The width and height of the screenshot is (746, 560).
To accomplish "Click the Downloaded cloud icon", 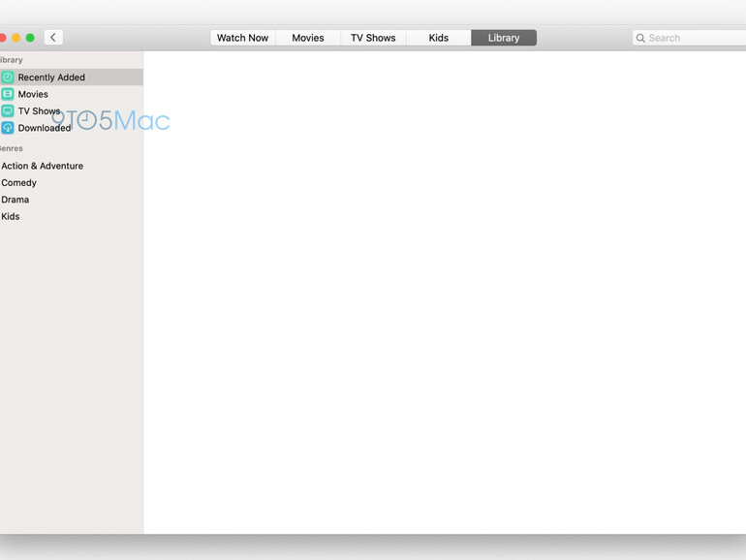I will click(x=8, y=128).
